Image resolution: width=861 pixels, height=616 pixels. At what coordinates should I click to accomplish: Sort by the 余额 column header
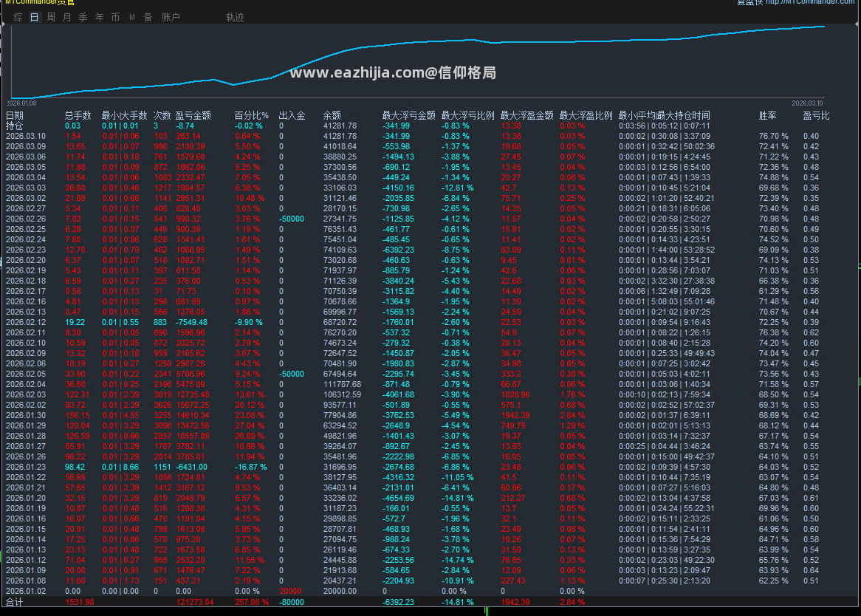pyautogui.click(x=332, y=115)
